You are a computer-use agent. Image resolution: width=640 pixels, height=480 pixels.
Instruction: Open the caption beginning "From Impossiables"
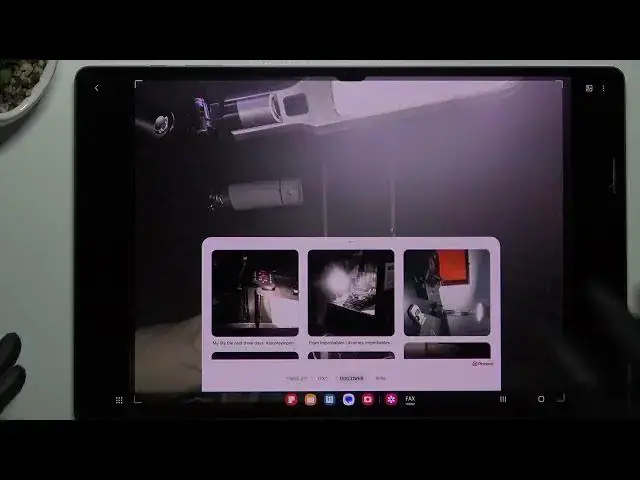point(350,343)
